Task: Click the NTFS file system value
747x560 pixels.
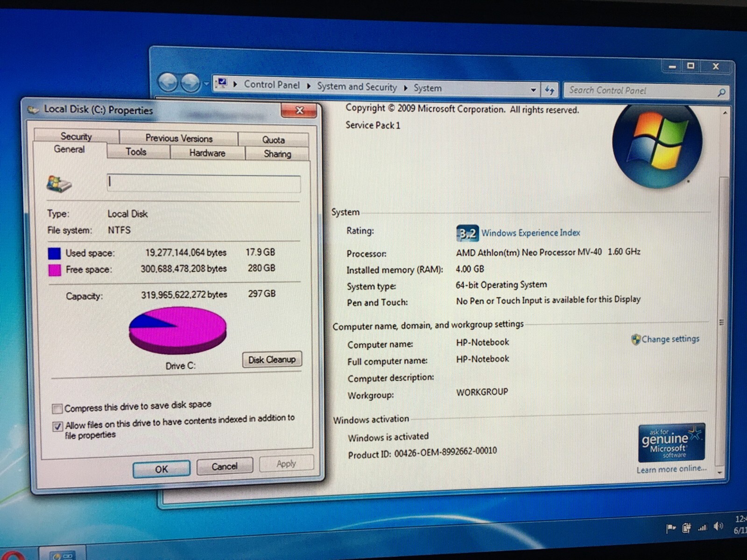Action: 120,230
